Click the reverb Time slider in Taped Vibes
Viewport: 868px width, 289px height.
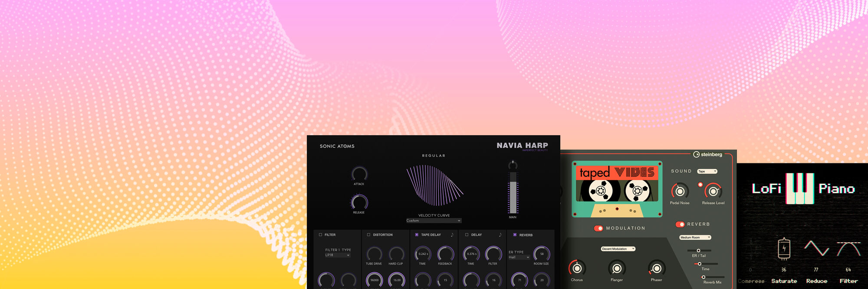[705, 264]
